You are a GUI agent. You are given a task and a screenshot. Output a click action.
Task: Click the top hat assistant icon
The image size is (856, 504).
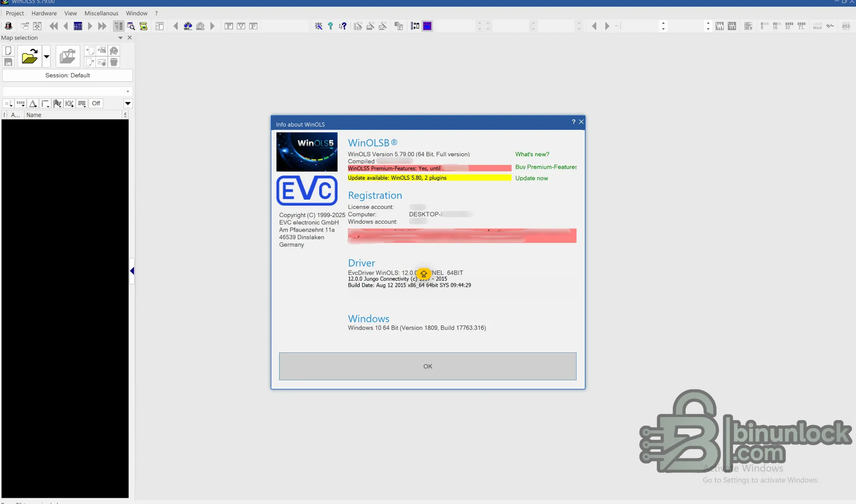[9, 26]
